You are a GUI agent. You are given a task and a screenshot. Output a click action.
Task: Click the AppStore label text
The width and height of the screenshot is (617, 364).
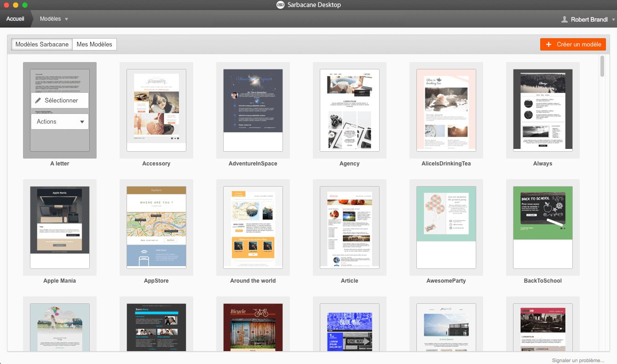click(156, 281)
